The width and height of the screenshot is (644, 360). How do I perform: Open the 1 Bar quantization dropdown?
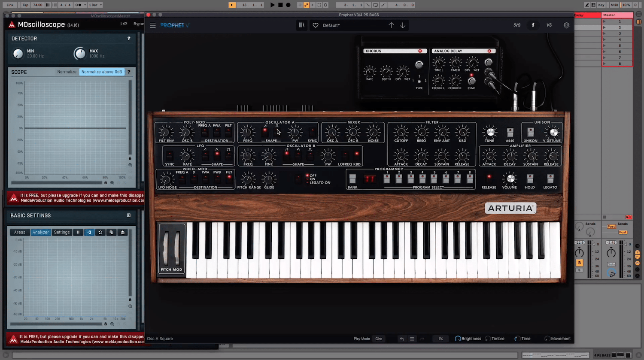click(x=95, y=5)
